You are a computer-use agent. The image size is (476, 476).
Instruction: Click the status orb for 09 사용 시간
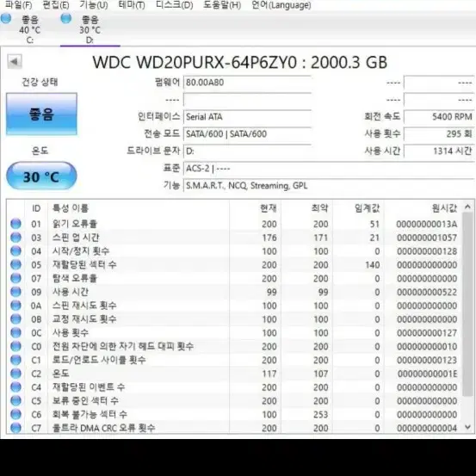tap(15, 292)
